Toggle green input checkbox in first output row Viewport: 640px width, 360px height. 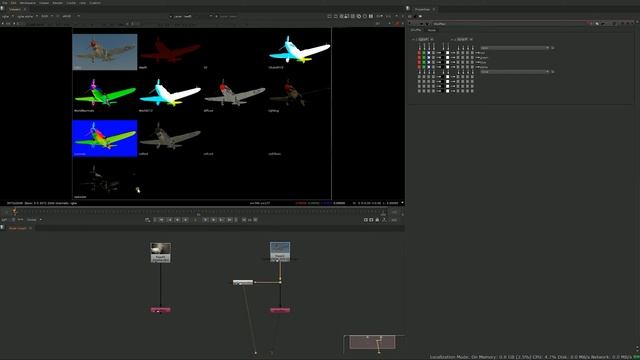pos(424,53)
